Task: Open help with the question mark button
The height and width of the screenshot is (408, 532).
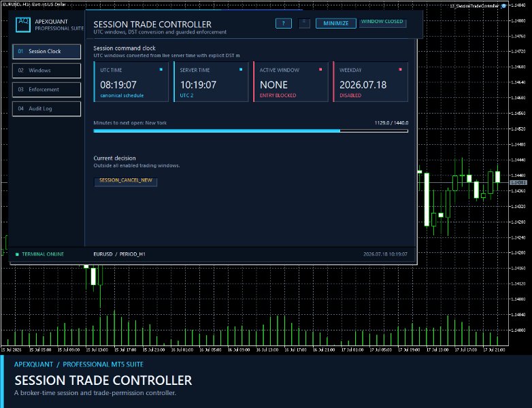Action: 283,23
